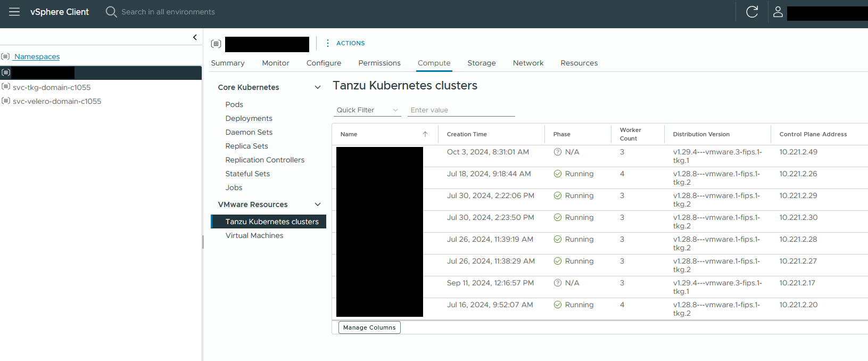Collapse the left navigation panel arrow
The height and width of the screenshot is (361, 868).
[195, 37]
